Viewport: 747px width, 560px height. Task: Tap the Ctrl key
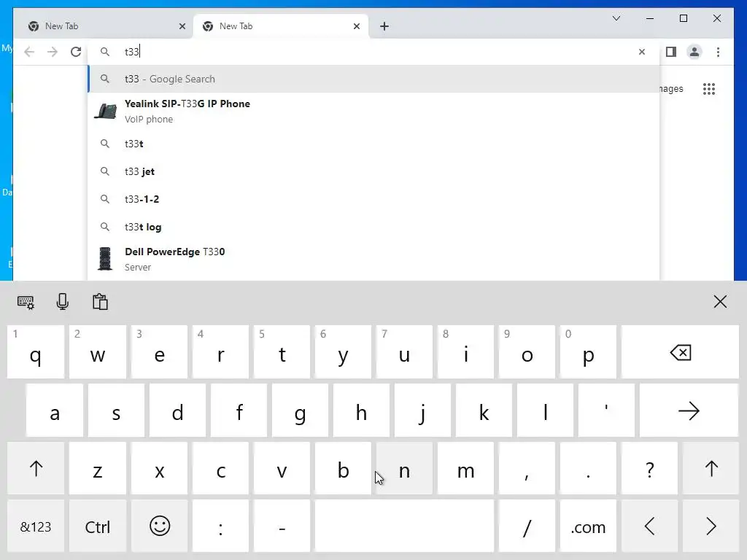tap(98, 526)
